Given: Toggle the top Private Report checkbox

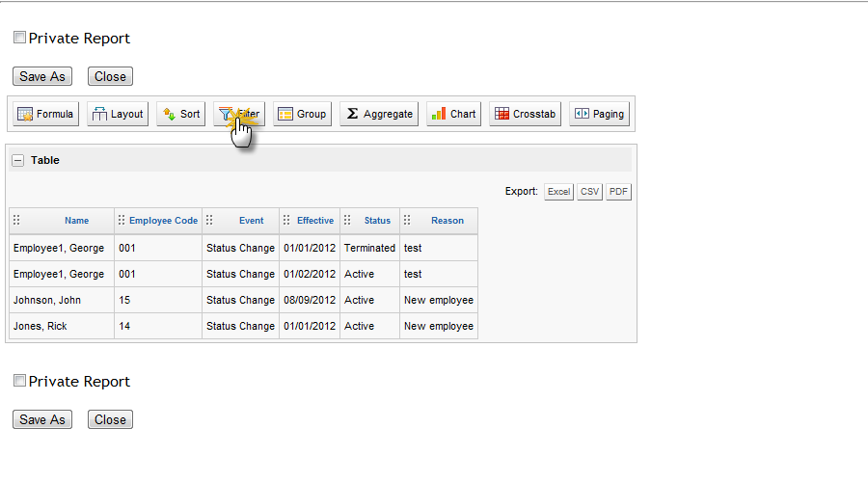Looking at the screenshot, I should pos(19,38).
